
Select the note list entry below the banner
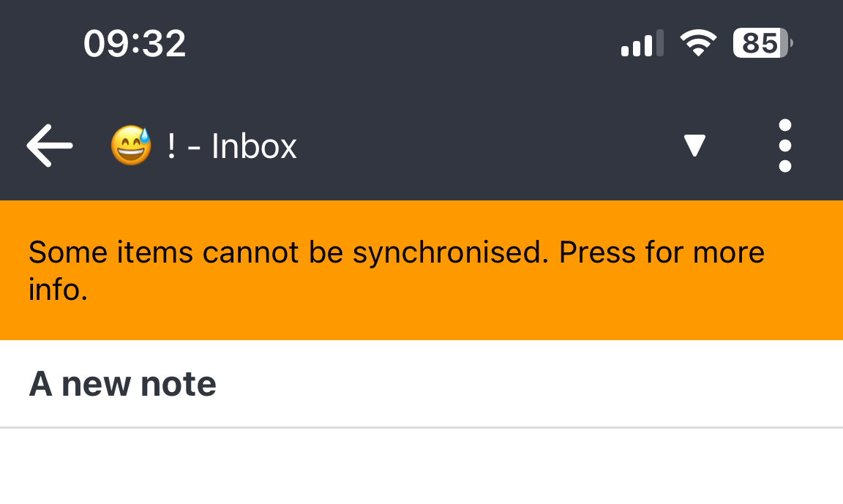293,383
